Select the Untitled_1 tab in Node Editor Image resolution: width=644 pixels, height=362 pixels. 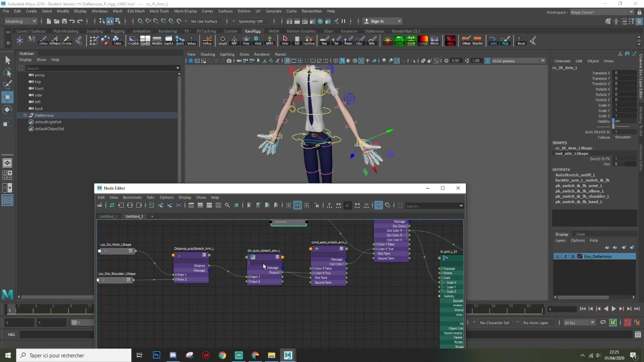pyautogui.click(x=108, y=216)
